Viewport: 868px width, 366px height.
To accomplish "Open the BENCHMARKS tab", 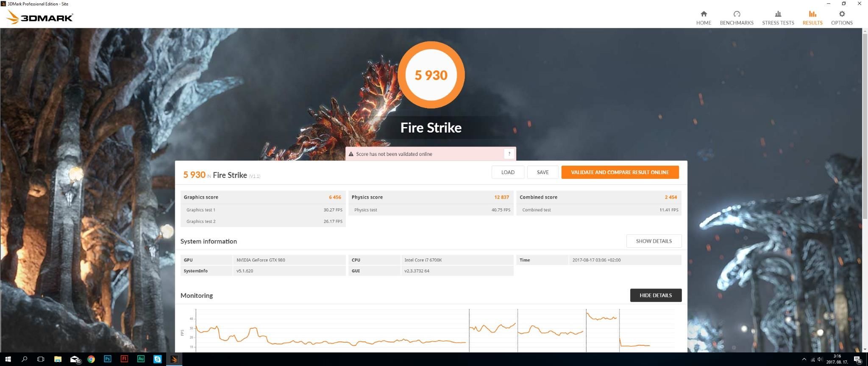I will click(737, 18).
